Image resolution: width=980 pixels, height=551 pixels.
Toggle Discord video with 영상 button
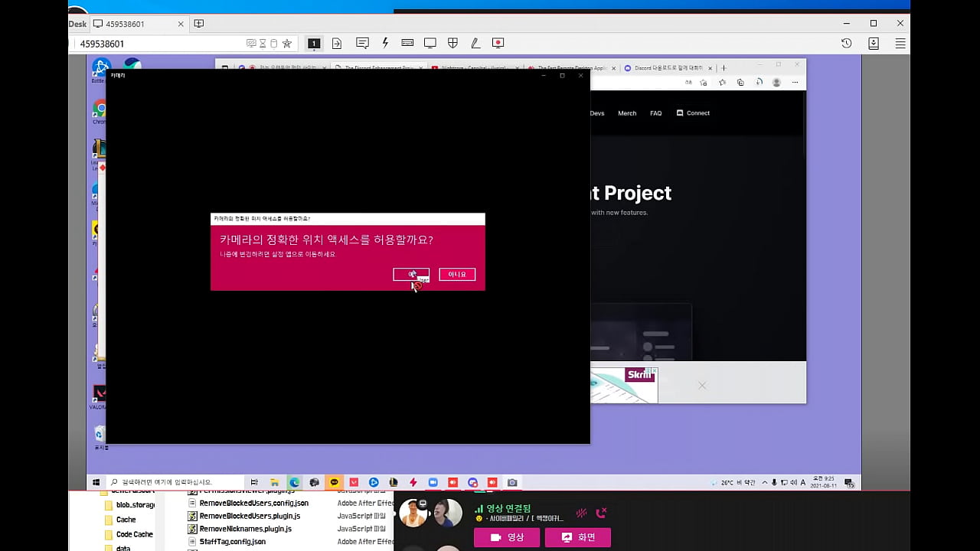[506, 537]
